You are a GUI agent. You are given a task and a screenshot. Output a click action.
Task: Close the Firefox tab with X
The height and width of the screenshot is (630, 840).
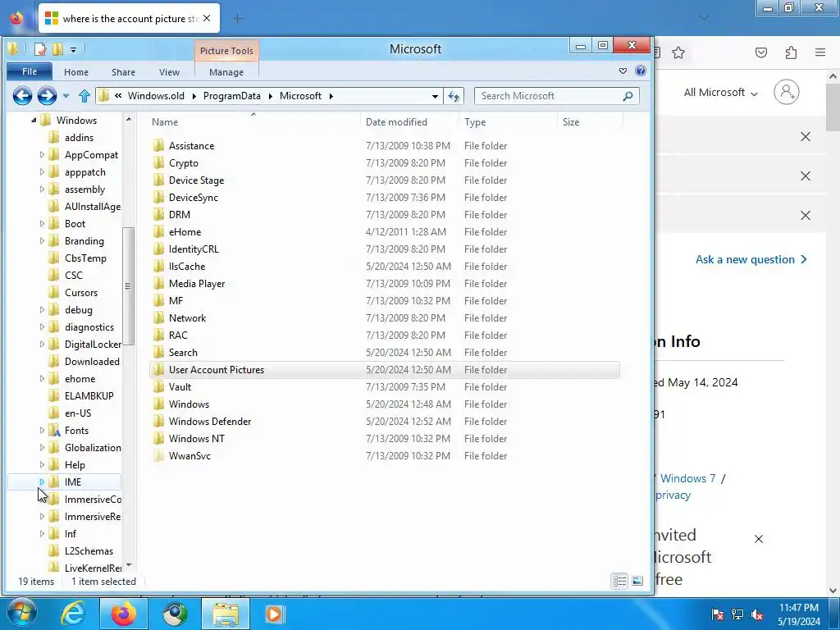pyautogui.click(x=207, y=19)
